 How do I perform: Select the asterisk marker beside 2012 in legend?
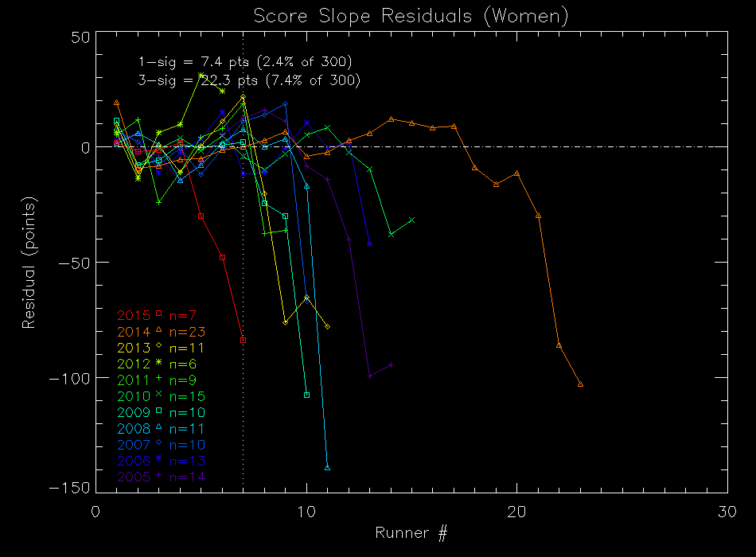158,363
